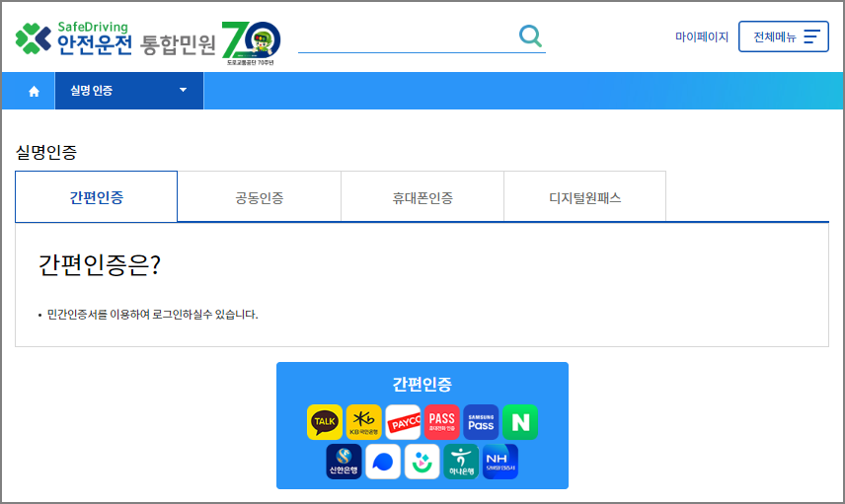The height and width of the screenshot is (504, 845).
Task: Click the 실명인증 page title
Action: click(46, 153)
